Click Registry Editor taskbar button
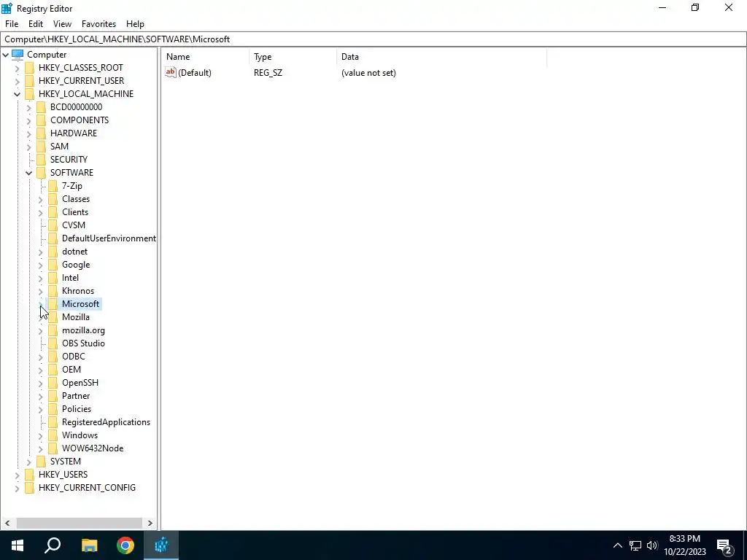This screenshot has height=560, width=747. click(x=161, y=545)
